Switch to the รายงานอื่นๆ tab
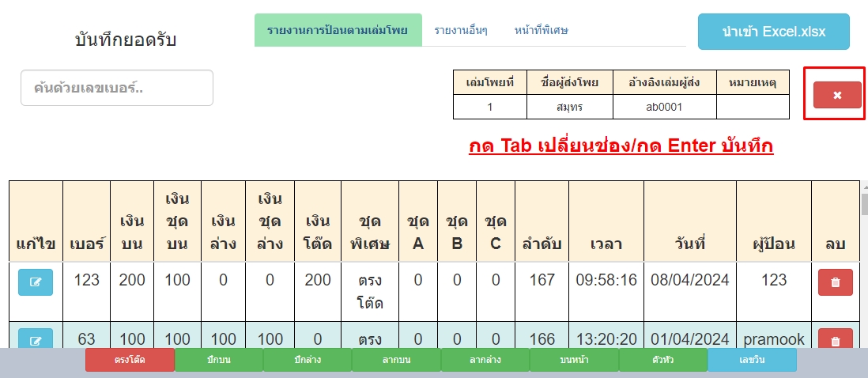The height and width of the screenshot is (378, 868). coord(460,31)
